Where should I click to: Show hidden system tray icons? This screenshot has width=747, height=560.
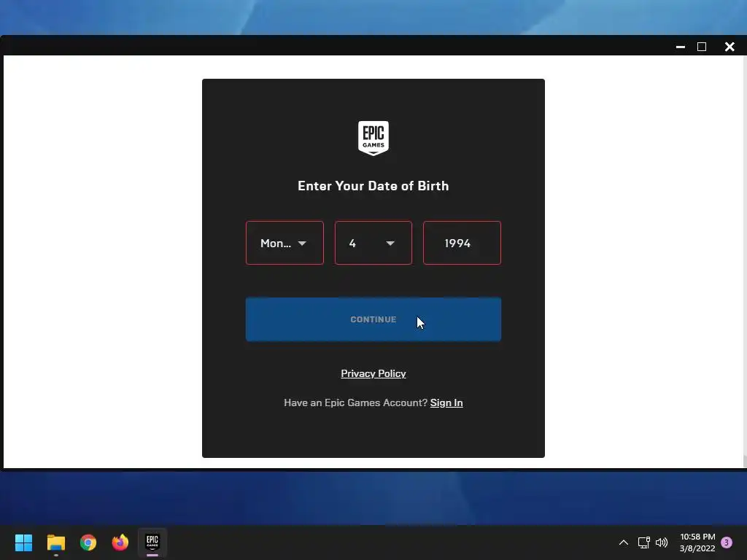(x=623, y=542)
